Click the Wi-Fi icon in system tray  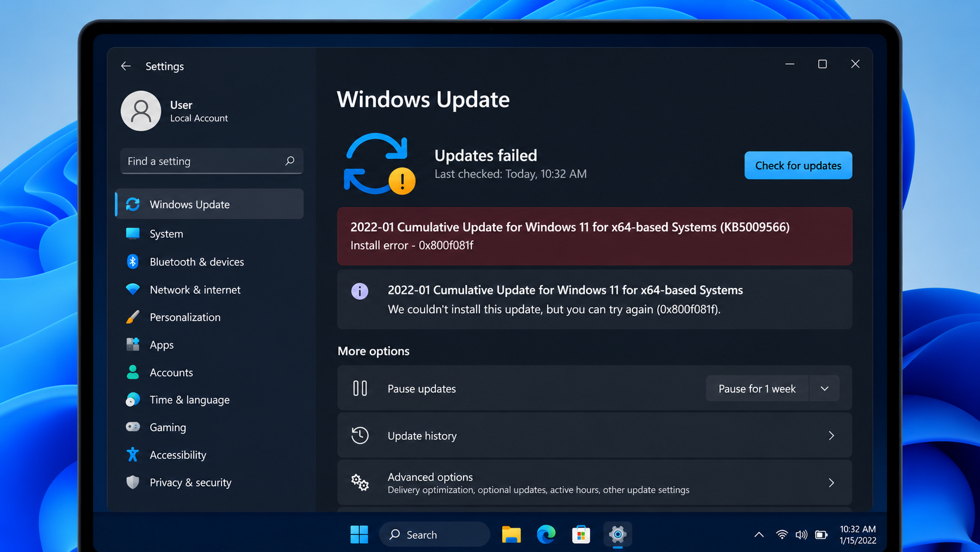pyautogui.click(x=782, y=534)
